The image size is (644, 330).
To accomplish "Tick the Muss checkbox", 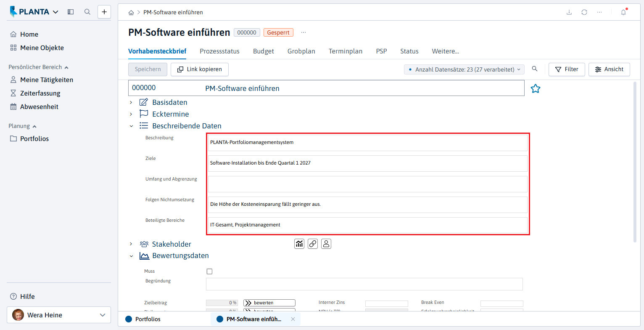I will coord(209,271).
